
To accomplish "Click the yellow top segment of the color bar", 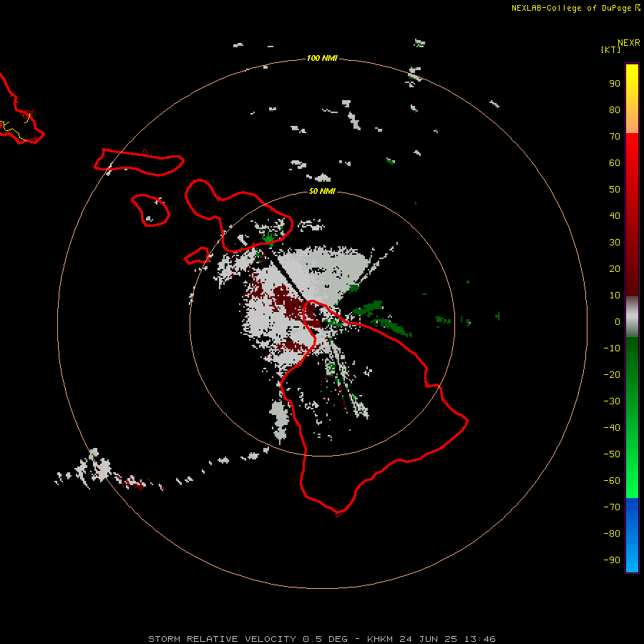I will [632, 99].
